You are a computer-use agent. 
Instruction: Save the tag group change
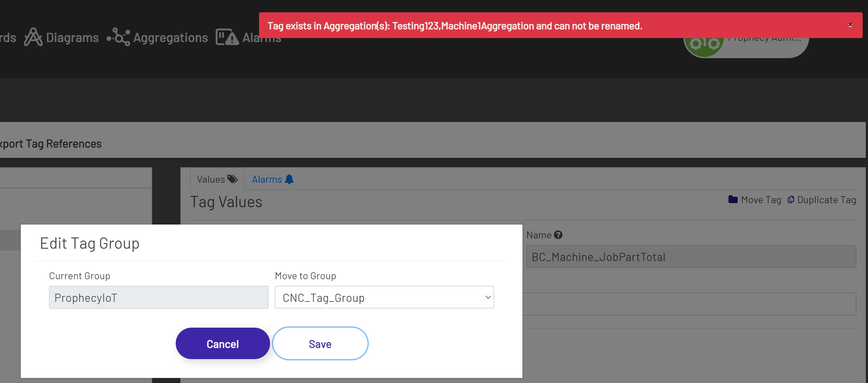320,344
